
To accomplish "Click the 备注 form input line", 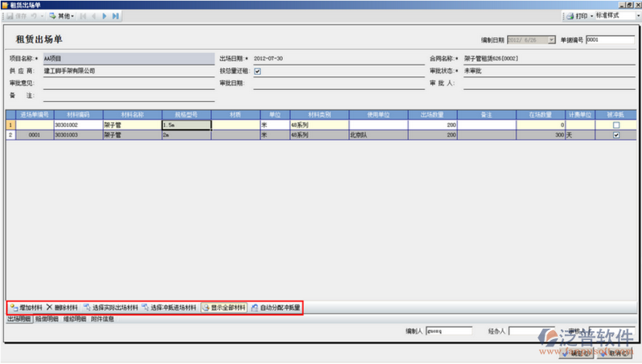I will tap(129, 96).
